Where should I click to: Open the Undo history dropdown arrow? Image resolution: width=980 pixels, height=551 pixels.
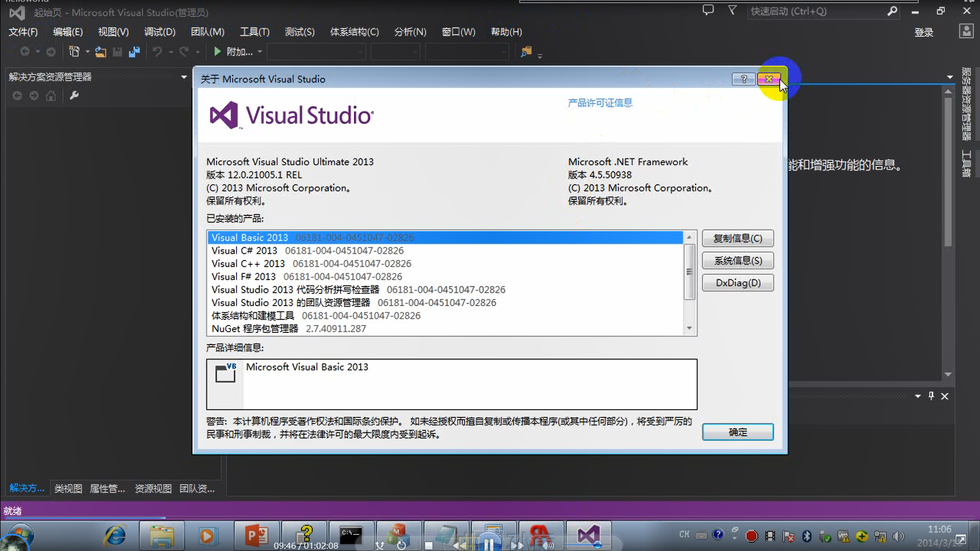pyautogui.click(x=171, y=52)
